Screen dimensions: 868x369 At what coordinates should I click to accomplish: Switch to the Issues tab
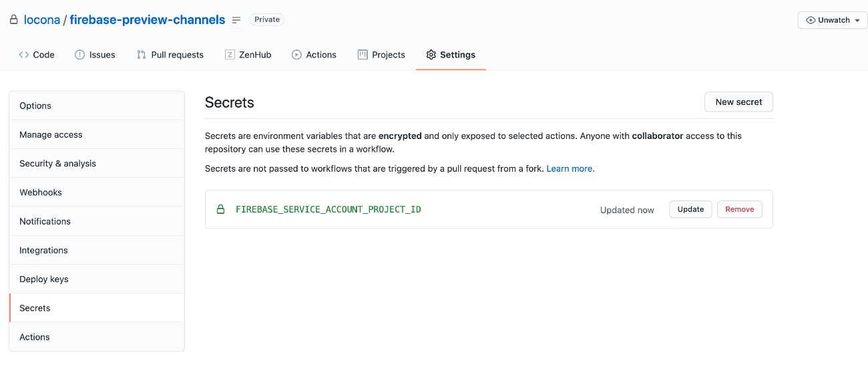[95, 55]
